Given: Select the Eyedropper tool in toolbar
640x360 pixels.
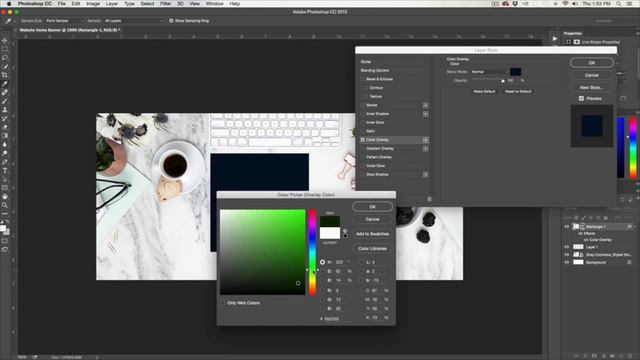Looking at the screenshot, I should point(5,84).
